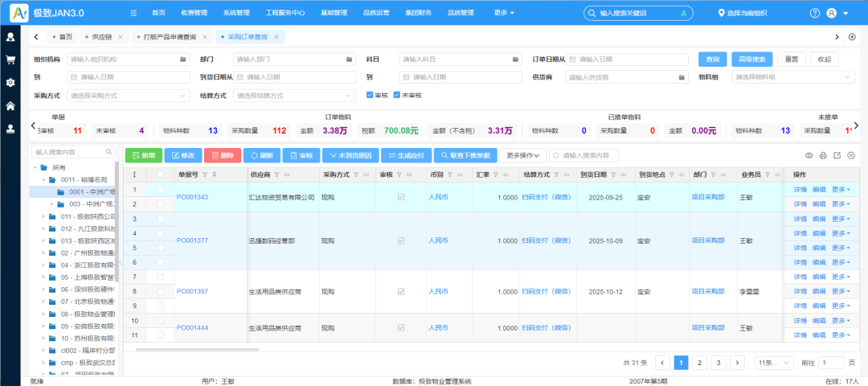Collapse the 所有 root tree node
This screenshot has width=868, height=386.
tap(35, 167)
